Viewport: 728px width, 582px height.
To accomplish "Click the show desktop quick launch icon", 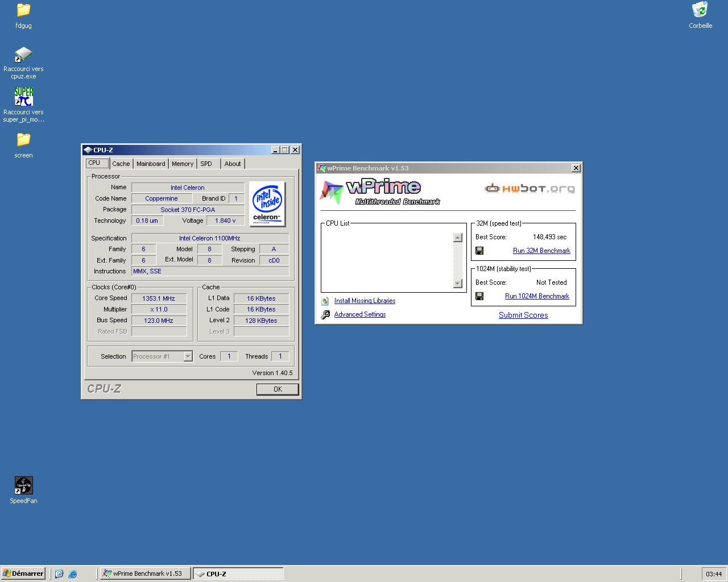I will pyautogui.click(x=59, y=574).
